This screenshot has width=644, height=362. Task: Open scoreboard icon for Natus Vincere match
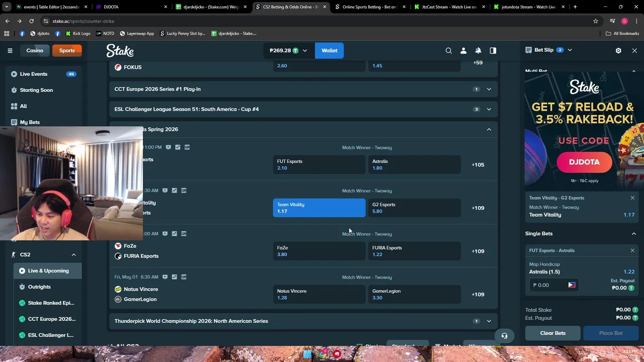tap(184, 277)
